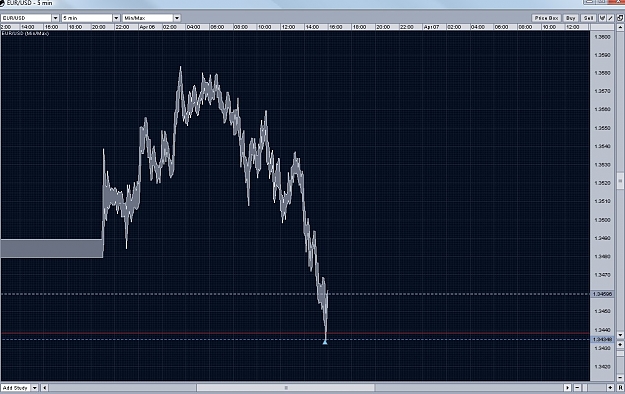Screen dimensions: 625x394
Task: Click the 1.3420 price axis label
Action: pos(602,366)
